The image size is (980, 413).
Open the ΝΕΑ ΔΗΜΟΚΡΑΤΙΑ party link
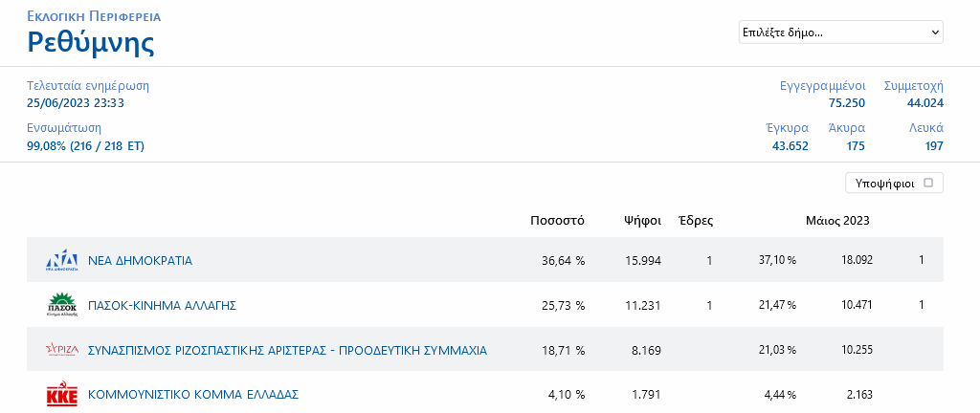[x=140, y=260]
